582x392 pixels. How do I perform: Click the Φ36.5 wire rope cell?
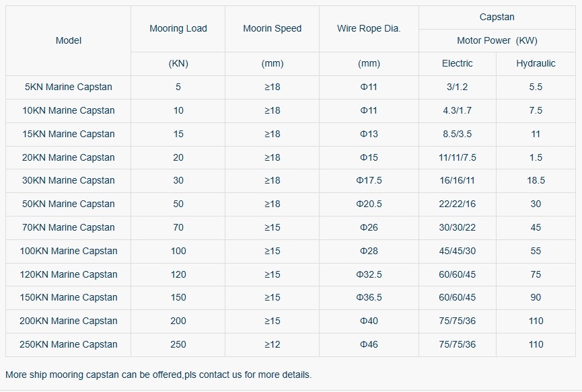click(x=369, y=297)
